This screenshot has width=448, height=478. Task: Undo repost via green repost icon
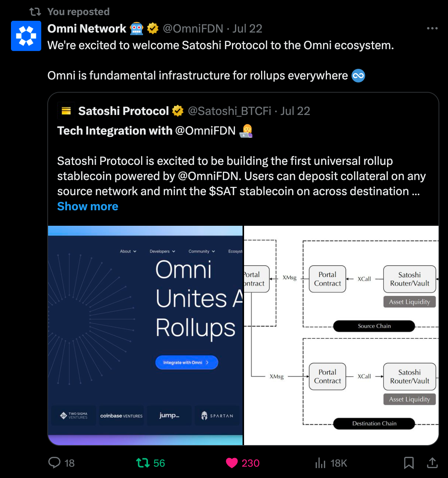tap(143, 463)
